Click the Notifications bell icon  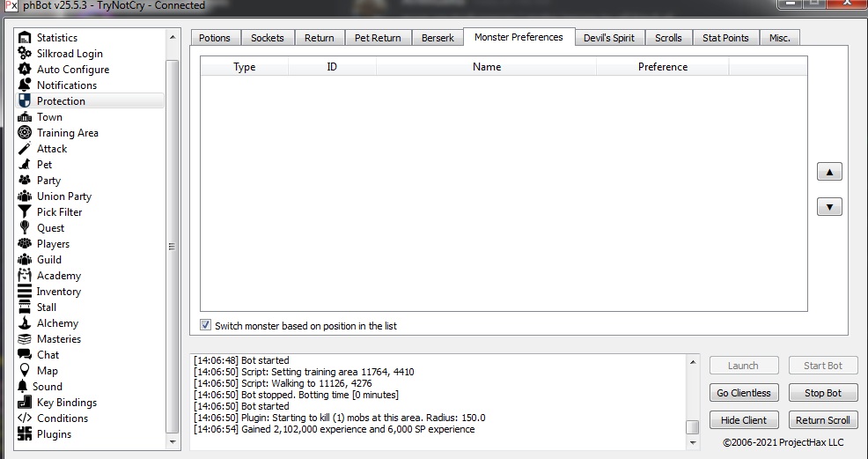(x=25, y=85)
